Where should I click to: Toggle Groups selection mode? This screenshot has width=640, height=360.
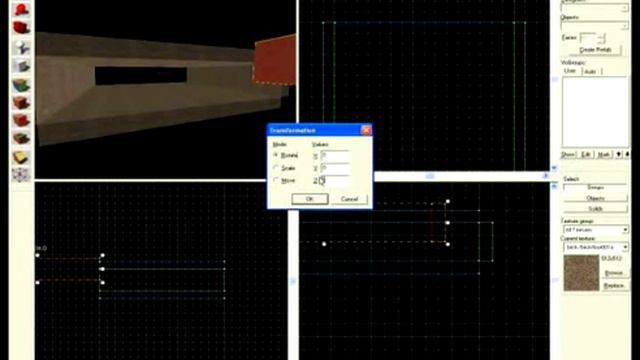pyautogui.click(x=595, y=187)
